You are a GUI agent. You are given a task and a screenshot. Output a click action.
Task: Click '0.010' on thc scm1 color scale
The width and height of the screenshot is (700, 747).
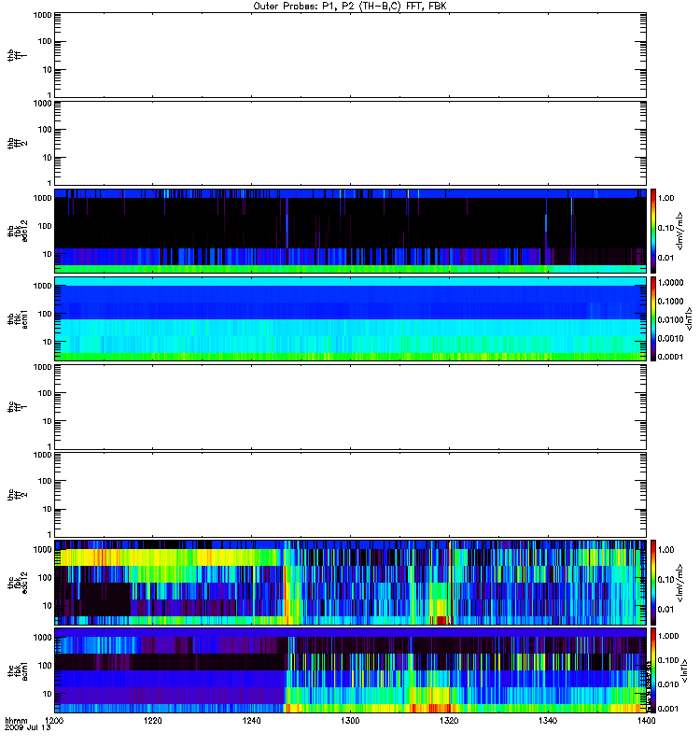tap(668, 684)
